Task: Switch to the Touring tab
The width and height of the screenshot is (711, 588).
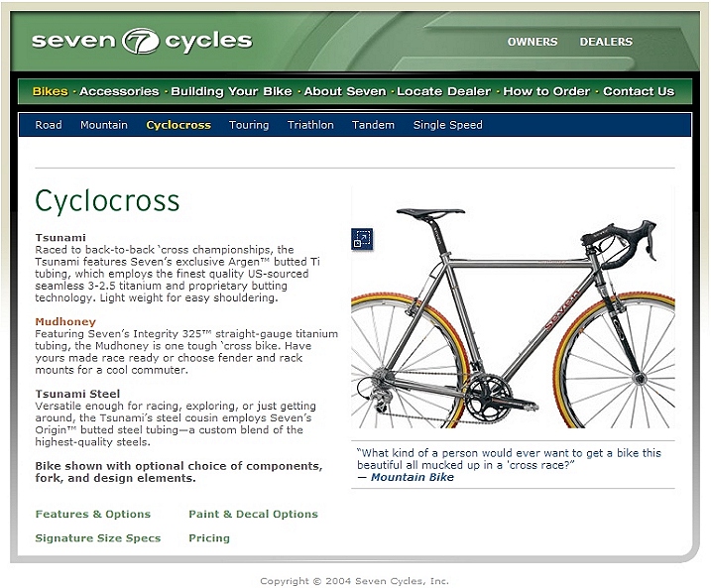Action: (x=249, y=125)
